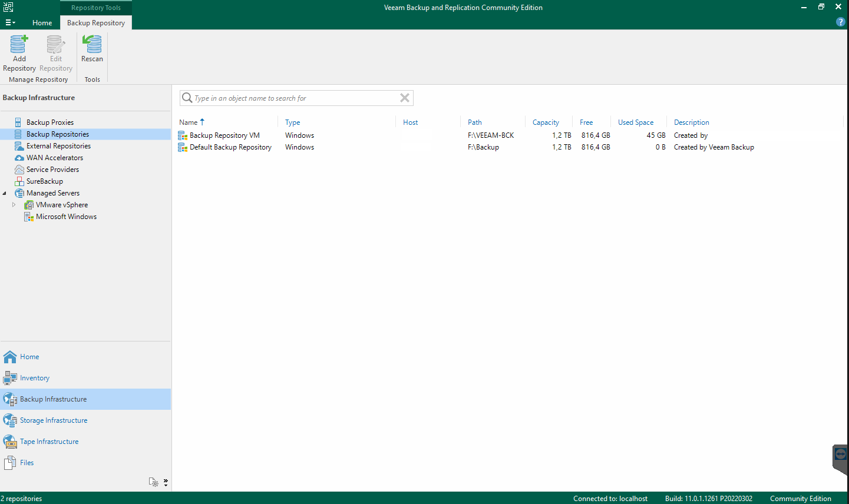This screenshot has width=849, height=504.
Task: Click the Repository Tools context tab
Action: tap(96, 8)
